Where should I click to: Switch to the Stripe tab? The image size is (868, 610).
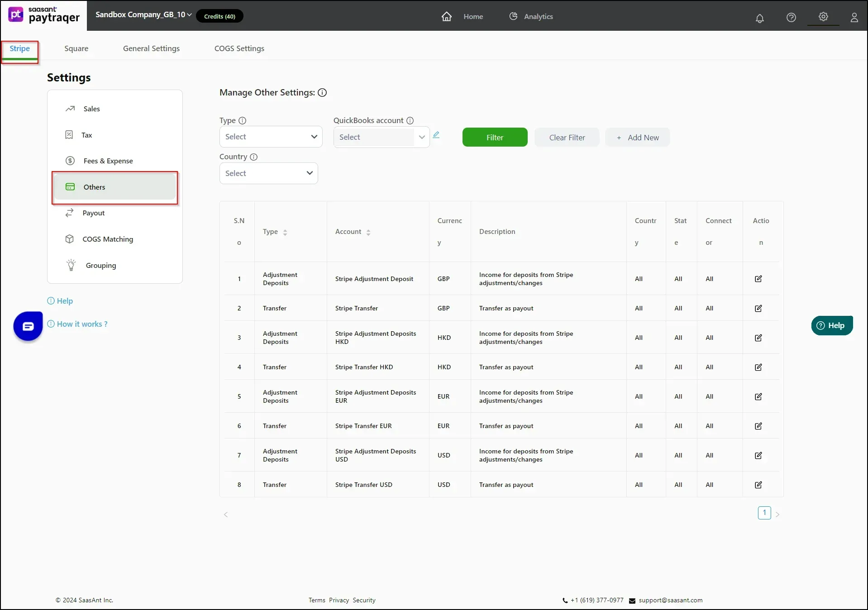click(x=19, y=48)
